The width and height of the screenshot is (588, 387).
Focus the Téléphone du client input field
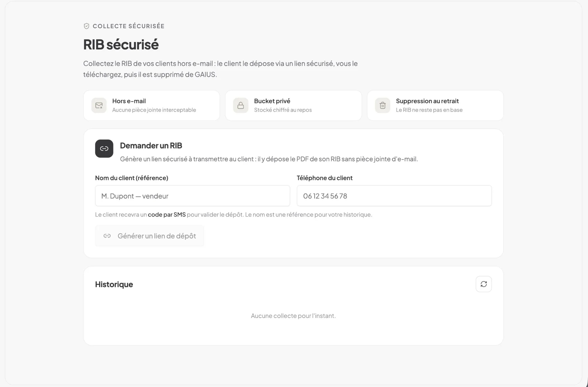[394, 196]
